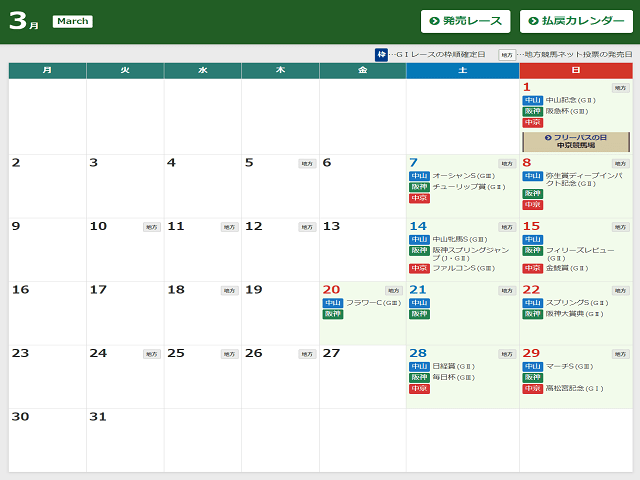Click the 地方 badge on March 12

pyautogui.click(x=307, y=227)
